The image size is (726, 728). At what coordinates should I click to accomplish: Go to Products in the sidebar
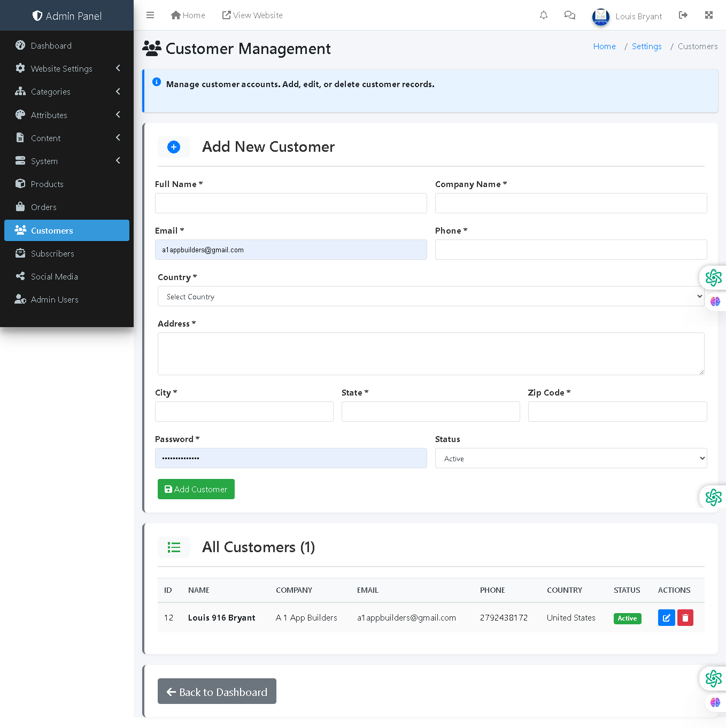(47, 184)
